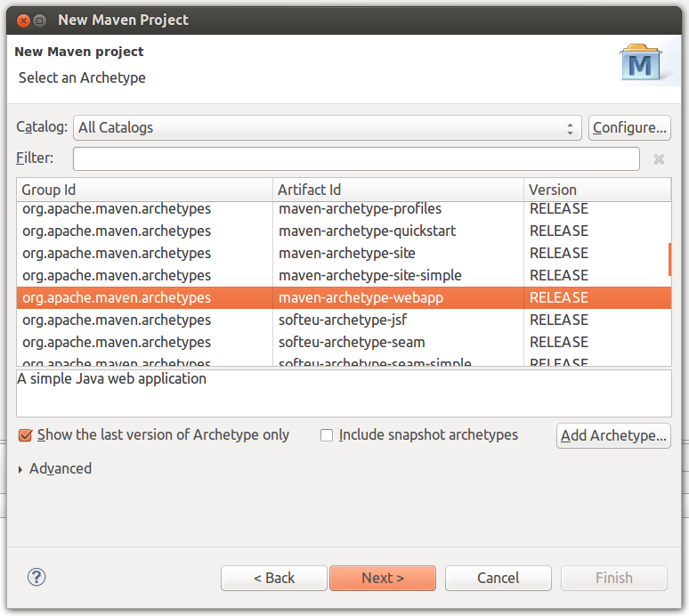
Task: Enable Include snapshot archetypes checkbox
Action: [327, 435]
